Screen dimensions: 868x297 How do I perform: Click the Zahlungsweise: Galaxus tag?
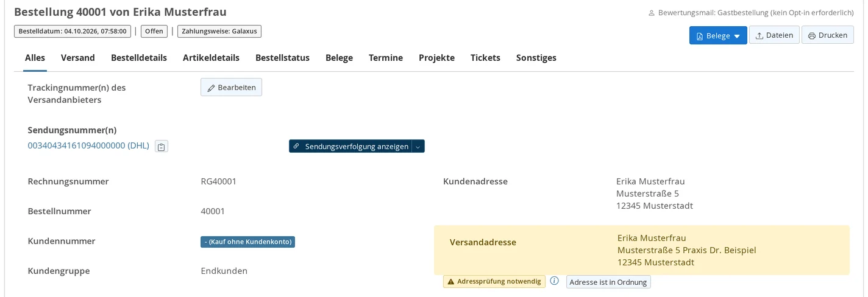point(219,31)
